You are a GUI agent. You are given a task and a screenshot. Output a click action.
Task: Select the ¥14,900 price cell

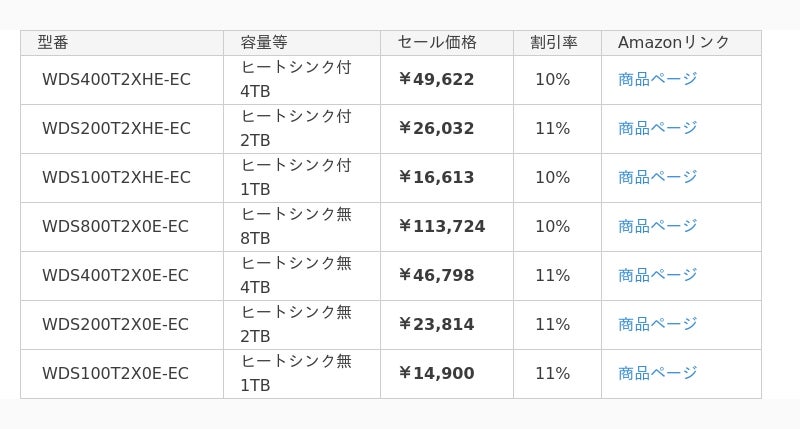447,374
